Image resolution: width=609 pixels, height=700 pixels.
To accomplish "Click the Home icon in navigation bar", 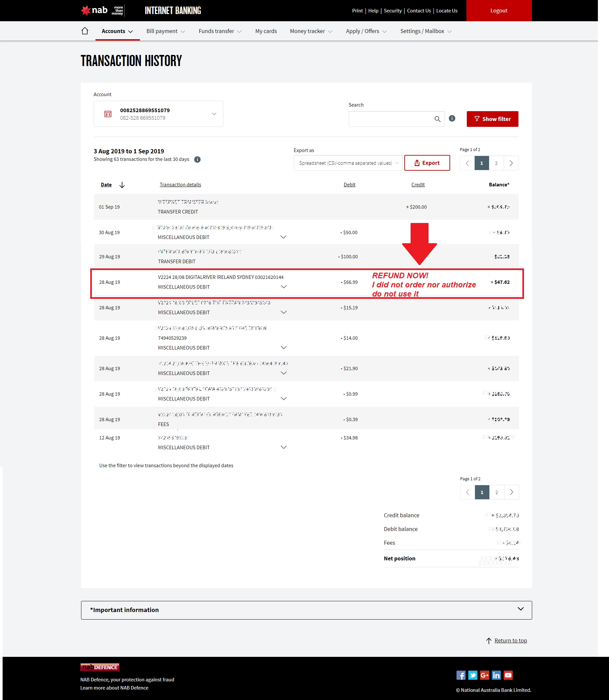I will pos(85,31).
